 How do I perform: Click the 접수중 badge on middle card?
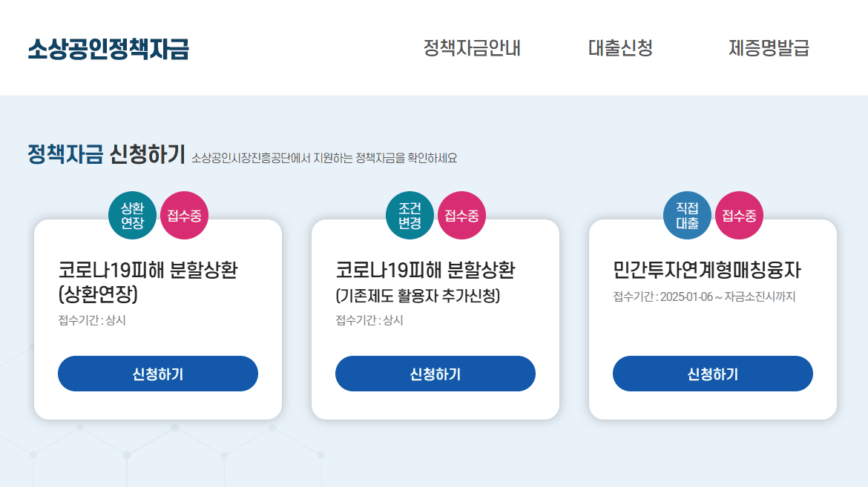tap(461, 216)
